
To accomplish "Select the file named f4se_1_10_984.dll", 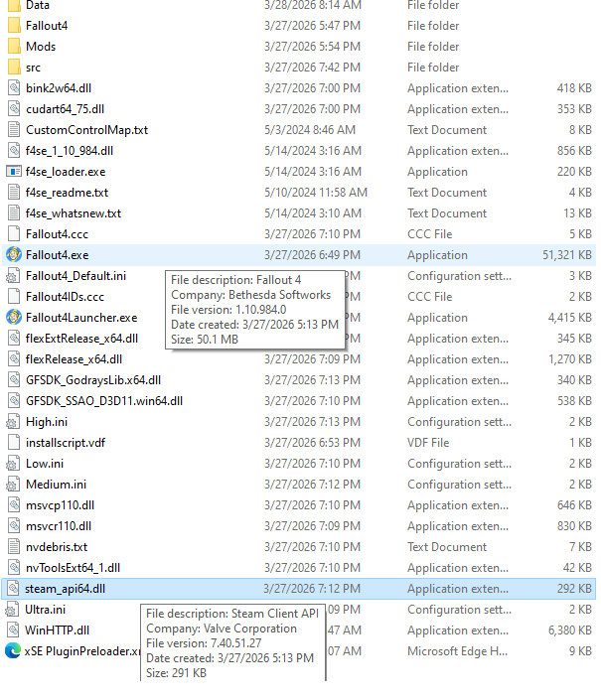I will click(x=70, y=151).
